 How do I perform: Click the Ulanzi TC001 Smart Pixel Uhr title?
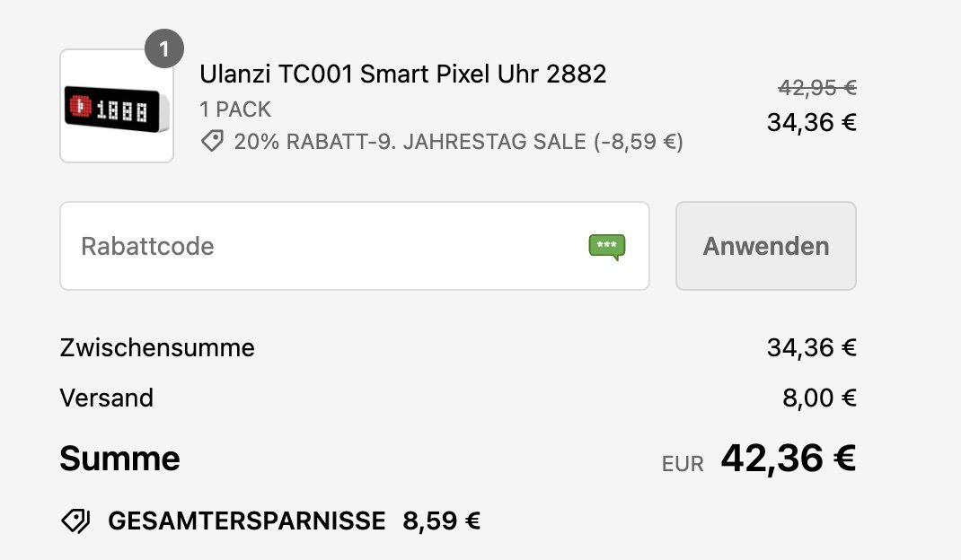pos(403,74)
